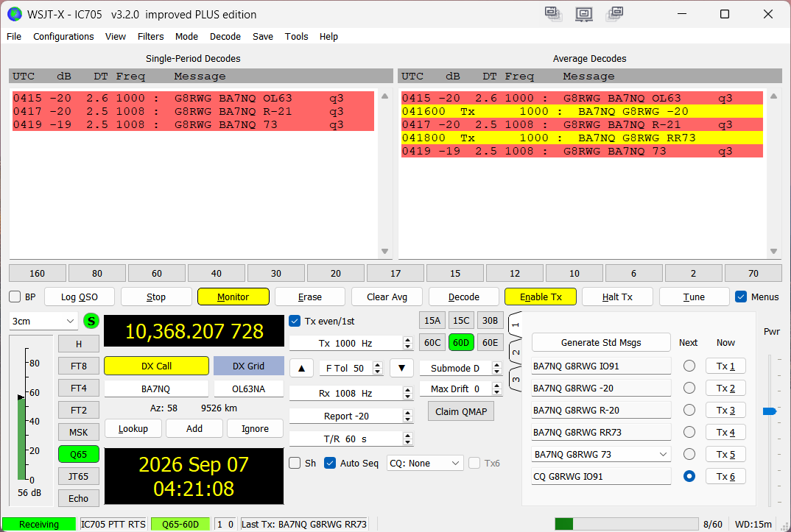791x532 pixels.
Task: Toggle the yellow Monitor button
Action: click(233, 297)
